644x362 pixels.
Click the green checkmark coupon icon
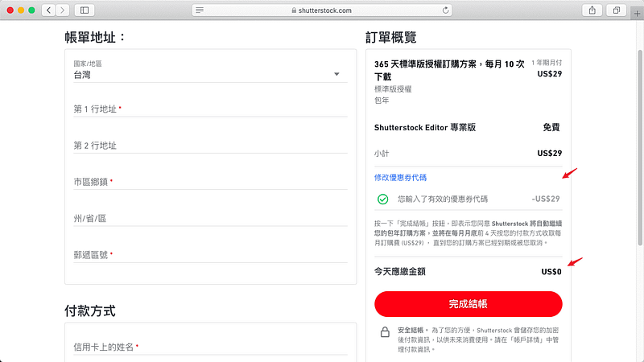(383, 199)
